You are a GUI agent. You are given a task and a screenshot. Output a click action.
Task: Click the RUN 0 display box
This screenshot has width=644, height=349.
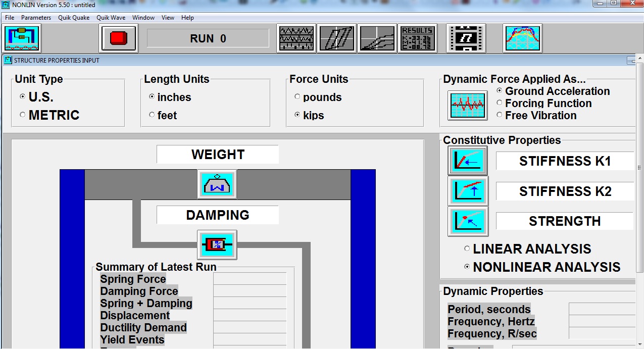point(208,38)
